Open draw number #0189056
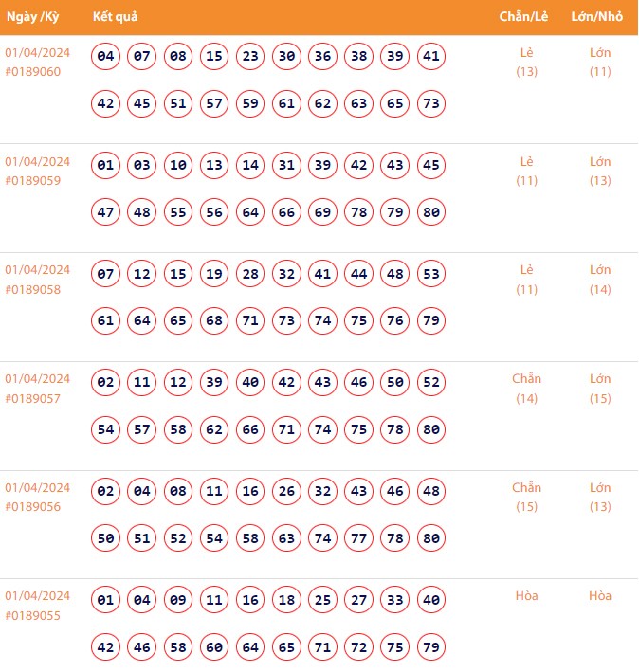This screenshot has width=639, height=672. point(33,507)
